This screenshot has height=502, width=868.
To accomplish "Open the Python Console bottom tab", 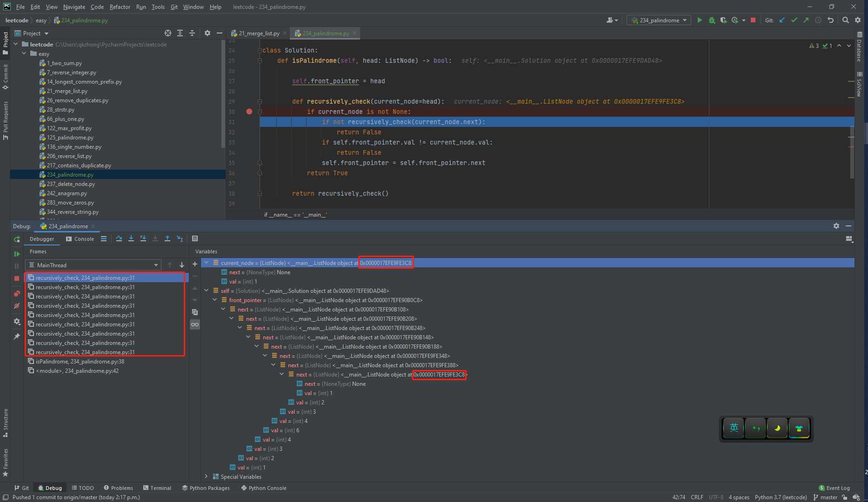I will (264, 488).
